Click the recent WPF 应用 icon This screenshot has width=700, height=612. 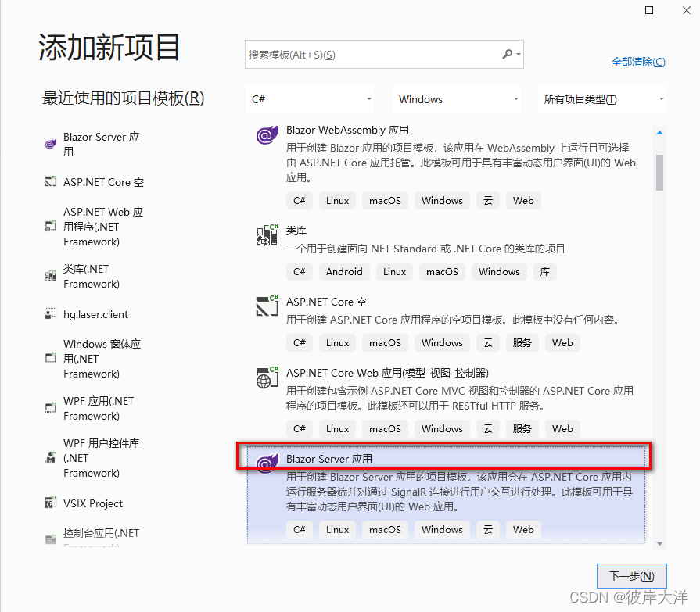coord(50,408)
